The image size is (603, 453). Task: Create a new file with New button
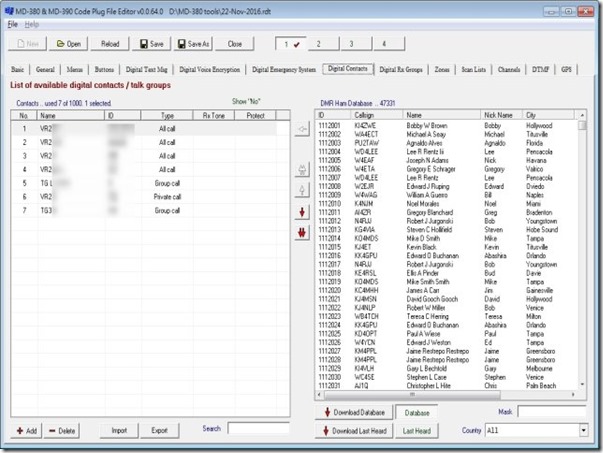tap(27, 44)
